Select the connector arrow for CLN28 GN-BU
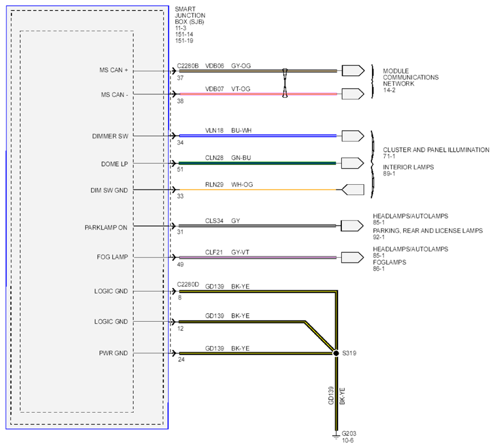Screen dimensions: 495x448 click(352, 163)
